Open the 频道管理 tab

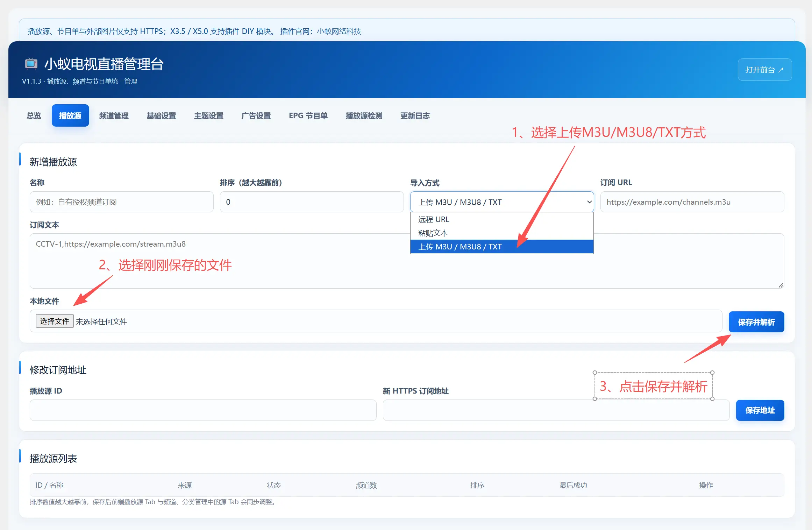114,115
